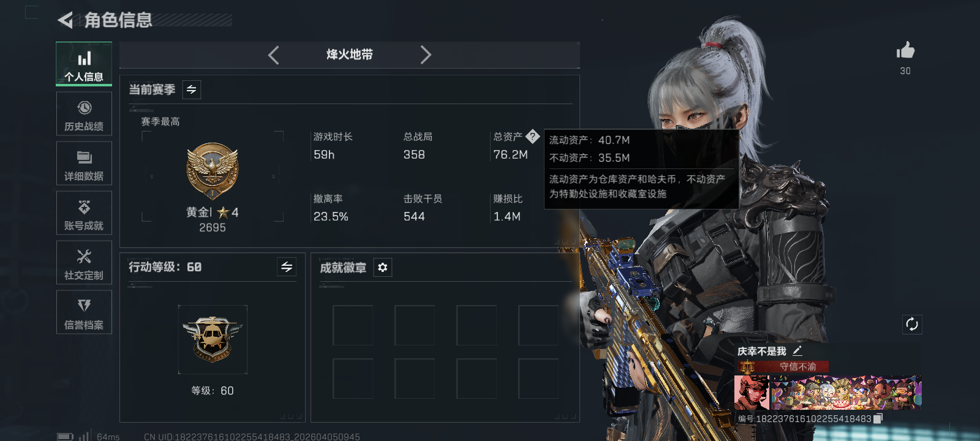Switch to the next mode with right chevron

(426, 55)
